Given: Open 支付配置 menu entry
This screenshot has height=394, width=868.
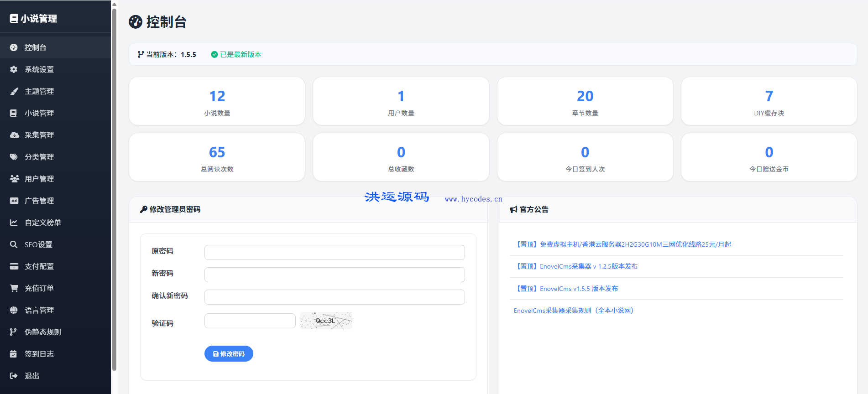Looking at the screenshot, I should pyautogui.click(x=55, y=266).
